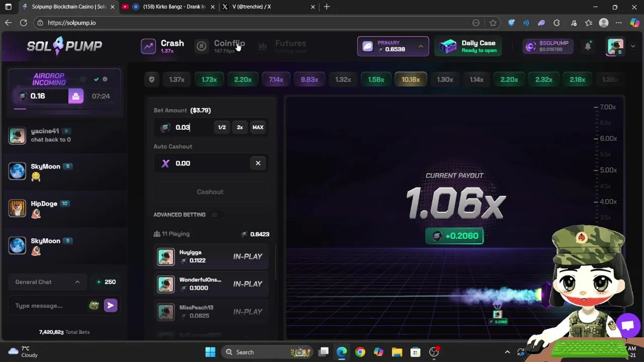Click the airdrop checkmark icon
This screenshot has height=362, width=644.
(96, 79)
